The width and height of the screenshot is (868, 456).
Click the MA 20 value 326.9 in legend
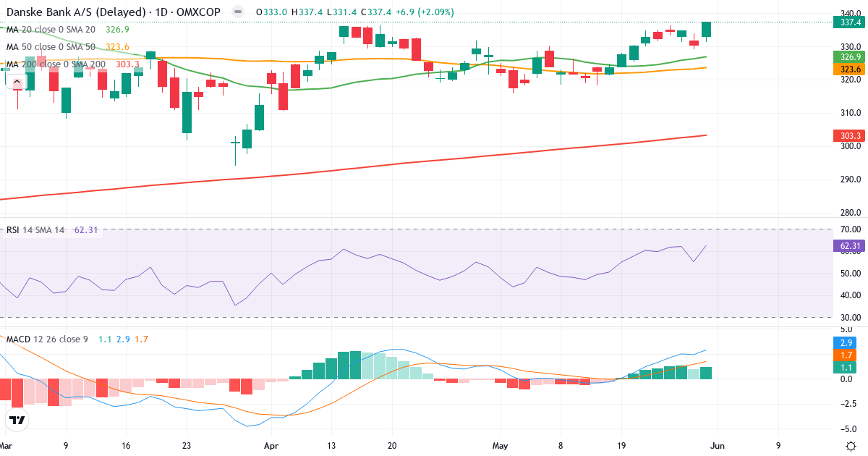(118, 30)
